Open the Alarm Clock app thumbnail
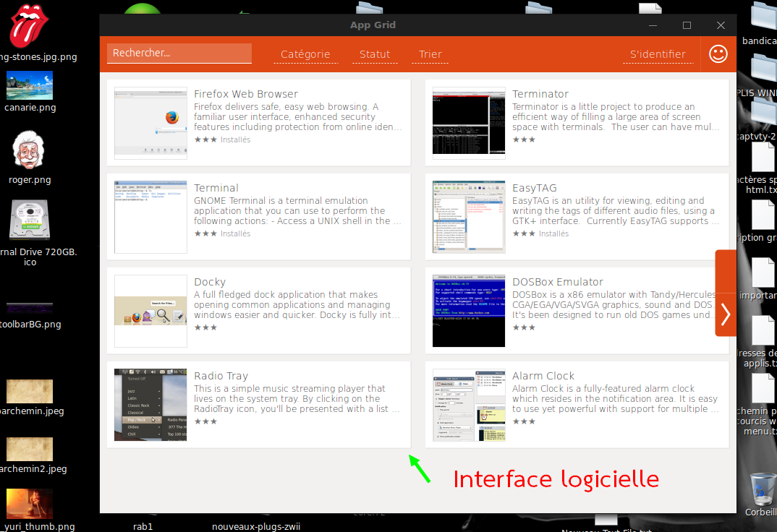This screenshot has width=777, height=532. (x=469, y=405)
